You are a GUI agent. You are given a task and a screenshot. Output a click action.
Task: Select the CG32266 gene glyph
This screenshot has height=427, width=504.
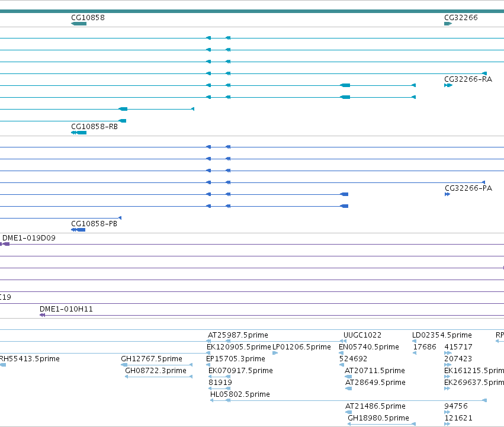point(448,24)
